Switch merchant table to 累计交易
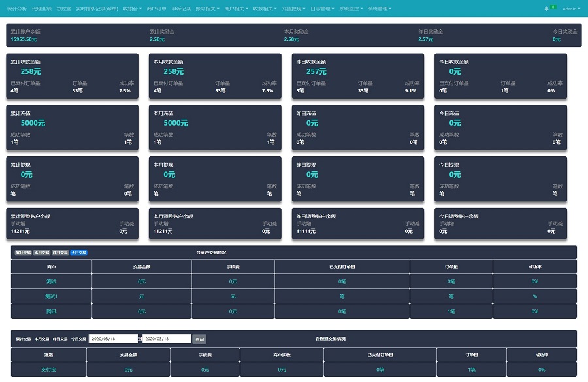The image size is (588, 382). click(24, 252)
